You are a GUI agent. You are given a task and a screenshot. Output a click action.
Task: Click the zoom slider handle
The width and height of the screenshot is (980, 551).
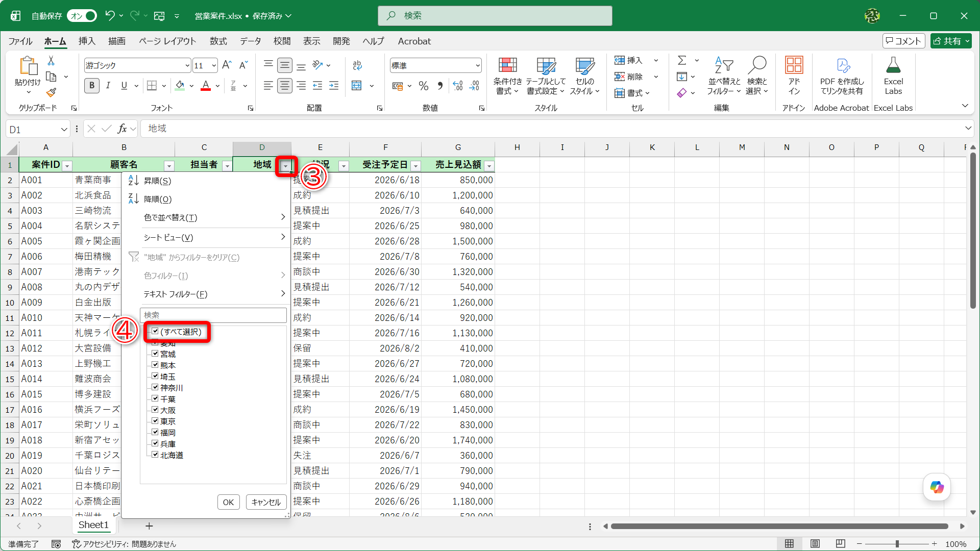pos(897,544)
